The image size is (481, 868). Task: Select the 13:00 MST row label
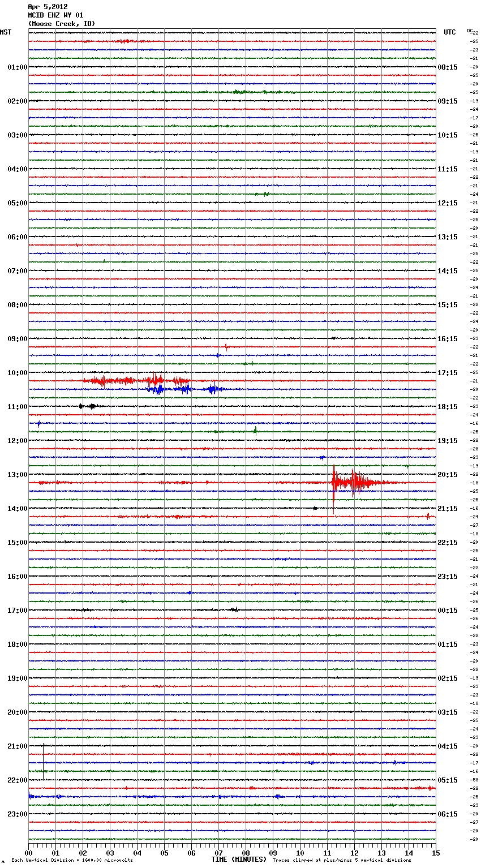coord(18,475)
